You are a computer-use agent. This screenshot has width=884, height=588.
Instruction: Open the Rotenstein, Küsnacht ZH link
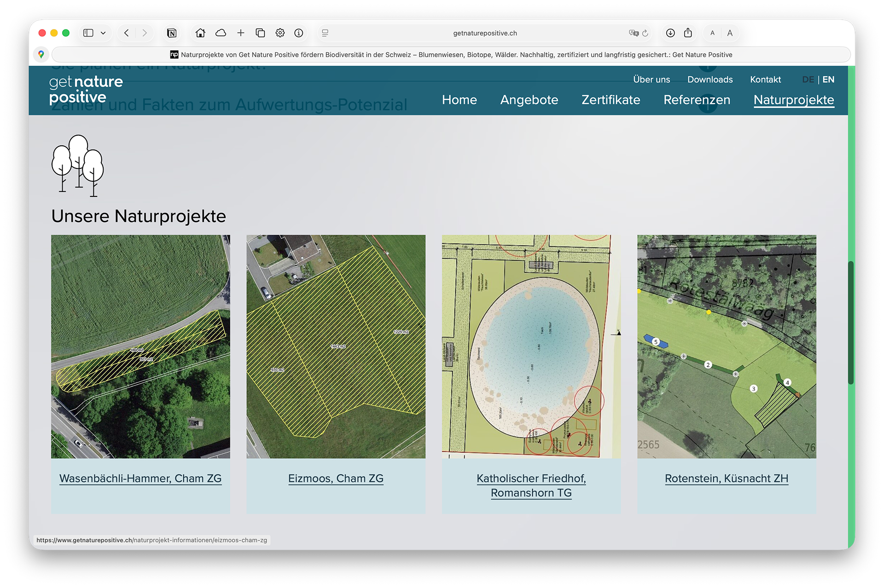[x=727, y=478]
